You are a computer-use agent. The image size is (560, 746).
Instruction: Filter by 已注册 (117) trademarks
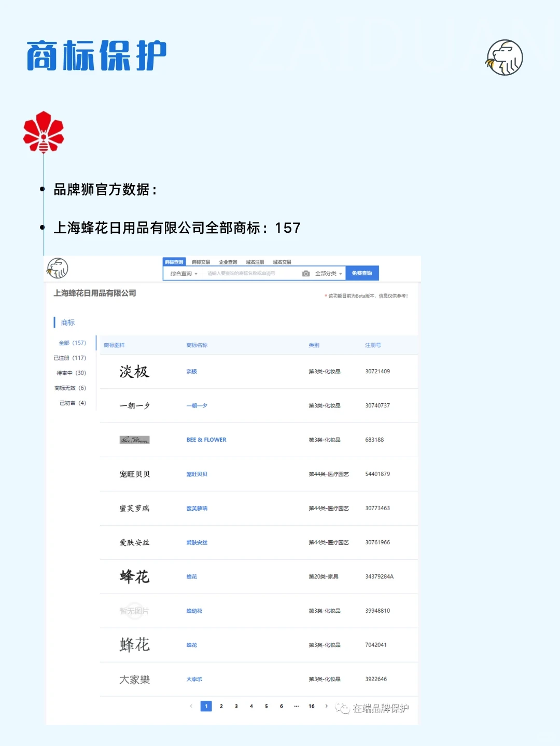click(x=69, y=358)
